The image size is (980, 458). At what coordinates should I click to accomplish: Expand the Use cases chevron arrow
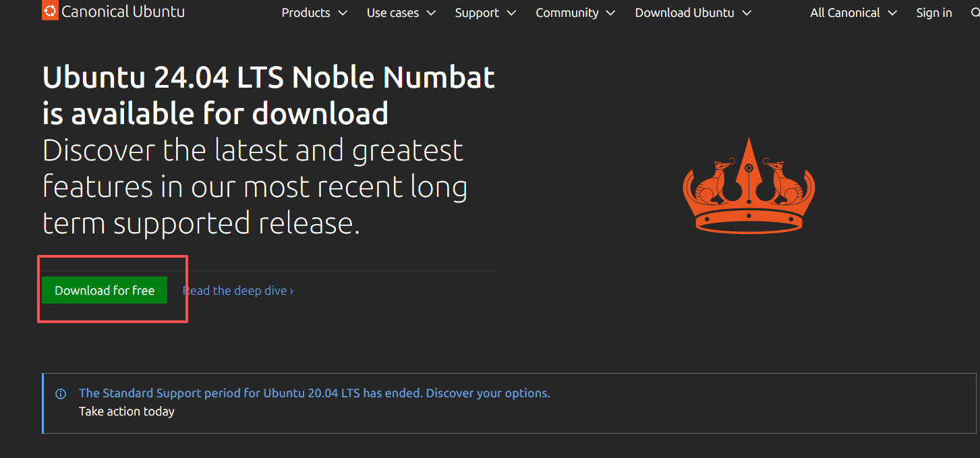(x=431, y=13)
